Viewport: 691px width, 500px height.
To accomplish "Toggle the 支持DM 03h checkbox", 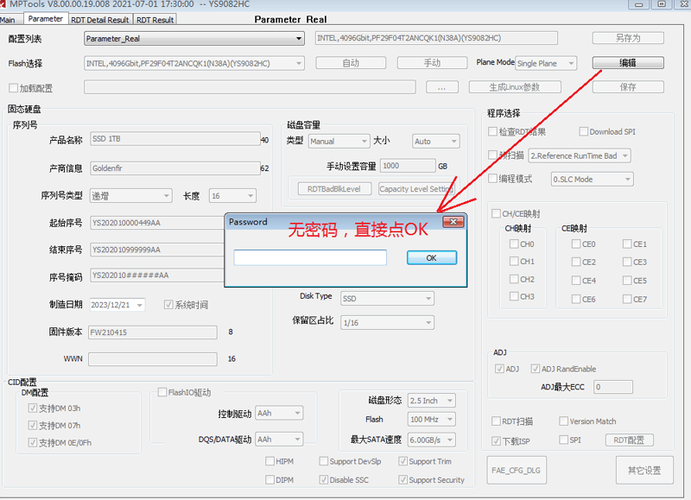I will 32,408.
